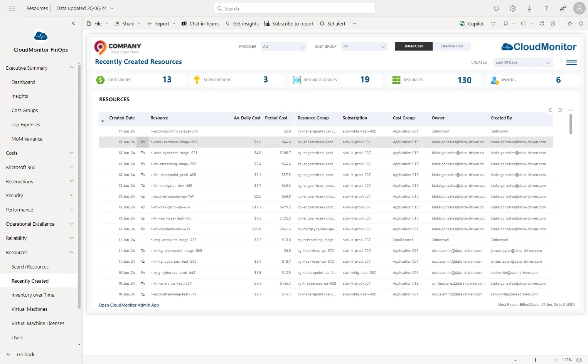
Task: Click the bookmark icon in toolbar
Action: click(505, 23)
